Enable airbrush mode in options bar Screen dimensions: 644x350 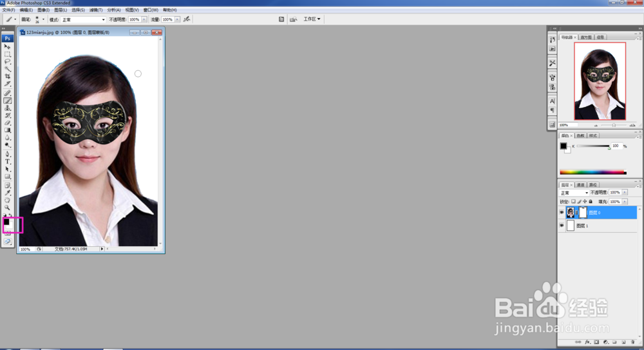point(187,19)
